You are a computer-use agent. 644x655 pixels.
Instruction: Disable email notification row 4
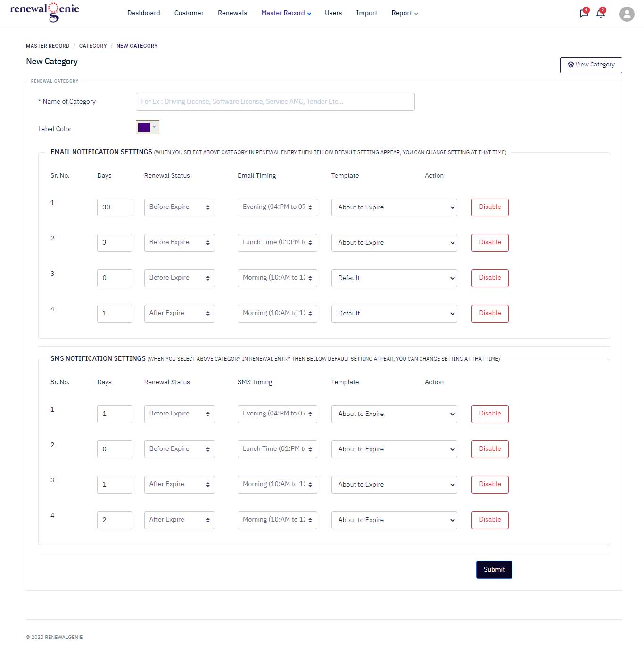coord(490,314)
